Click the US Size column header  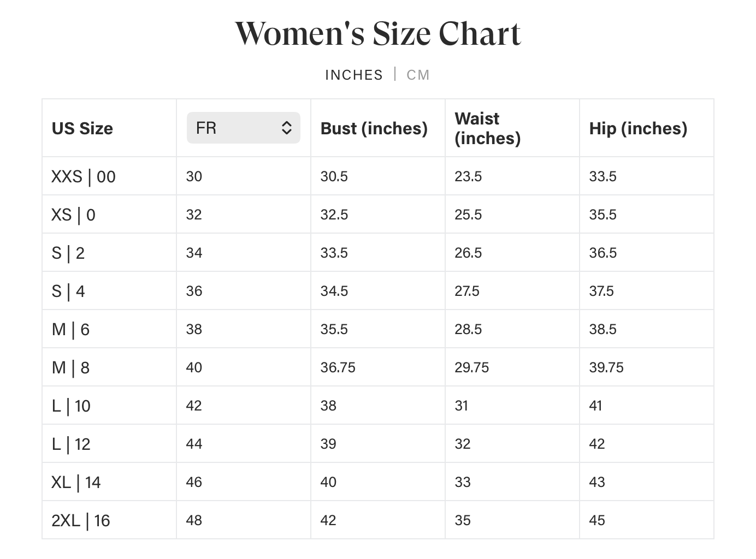[x=82, y=128]
